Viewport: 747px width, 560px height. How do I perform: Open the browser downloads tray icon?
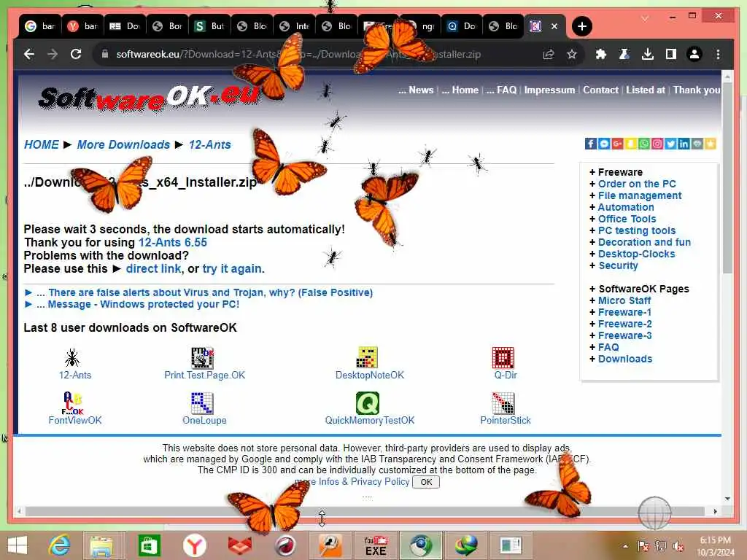pos(648,54)
